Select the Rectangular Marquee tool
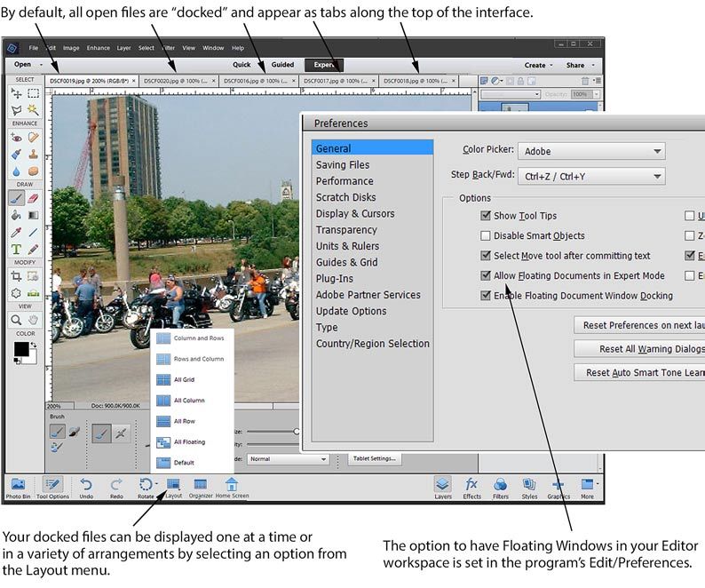 (x=33, y=93)
